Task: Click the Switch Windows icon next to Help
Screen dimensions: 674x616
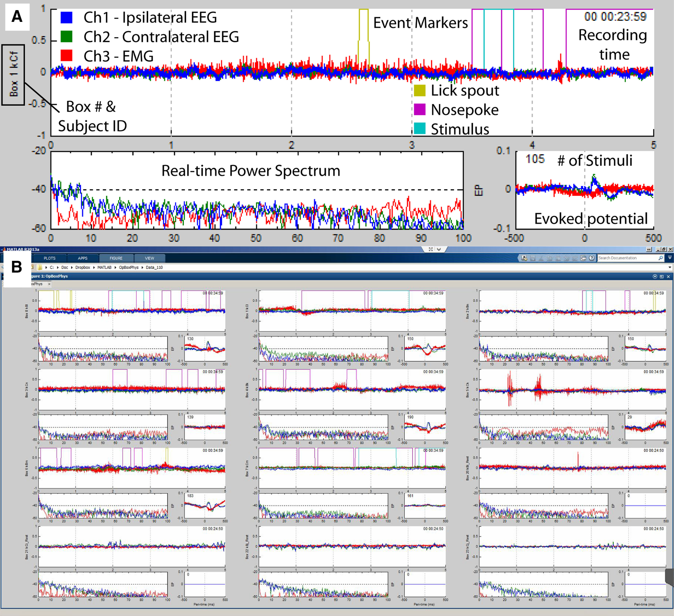Action: 583,258
